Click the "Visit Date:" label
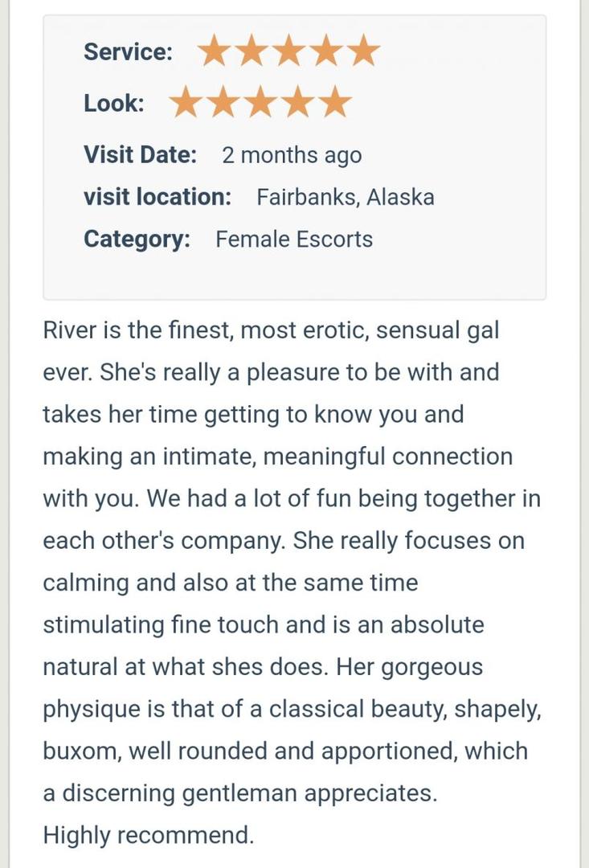The image size is (589, 868). [x=140, y=155]
